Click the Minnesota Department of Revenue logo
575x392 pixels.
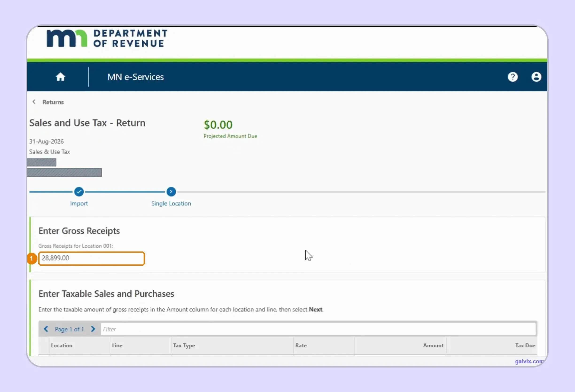[x=107, y=38]
